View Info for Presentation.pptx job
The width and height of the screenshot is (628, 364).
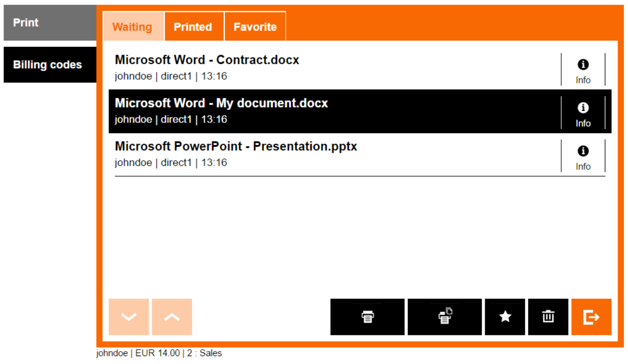(x=583, y=157)
